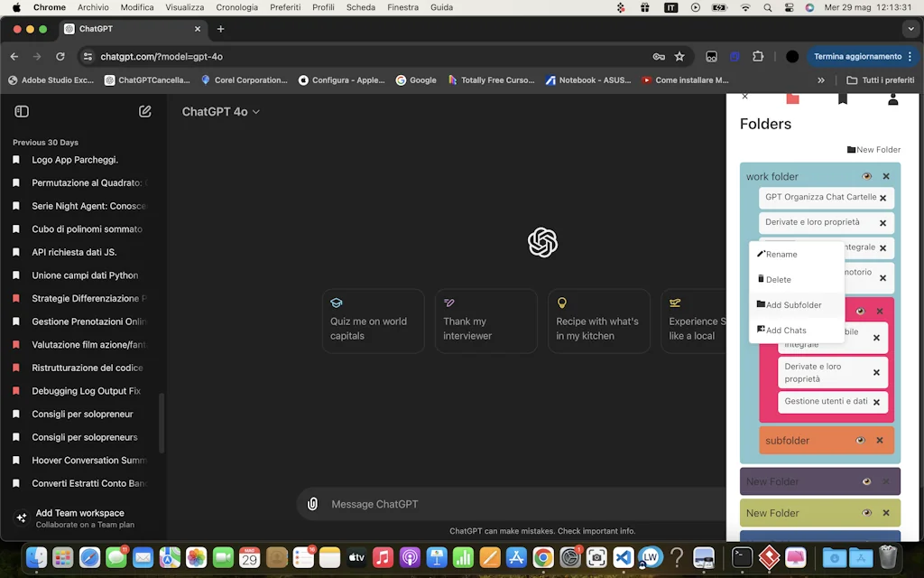
Task: Open the tab overview dropdown at top right
Action: (x=910, y=28)
